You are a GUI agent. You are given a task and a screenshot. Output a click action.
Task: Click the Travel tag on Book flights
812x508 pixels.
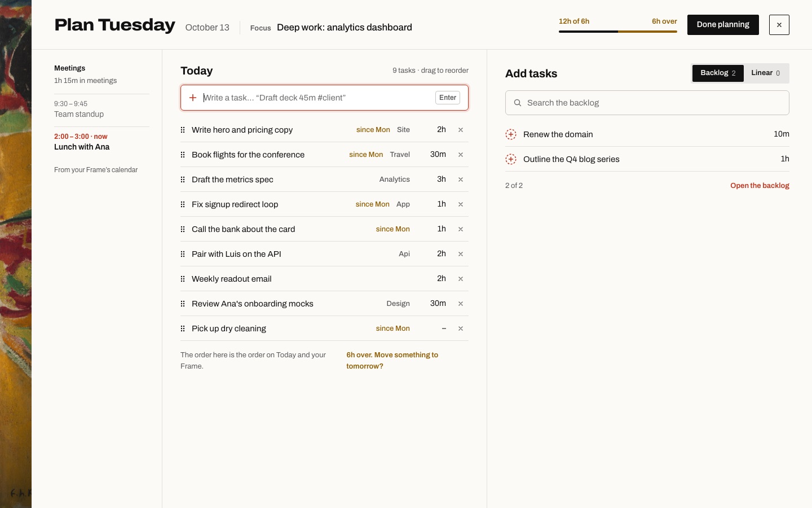click(400, 155)
